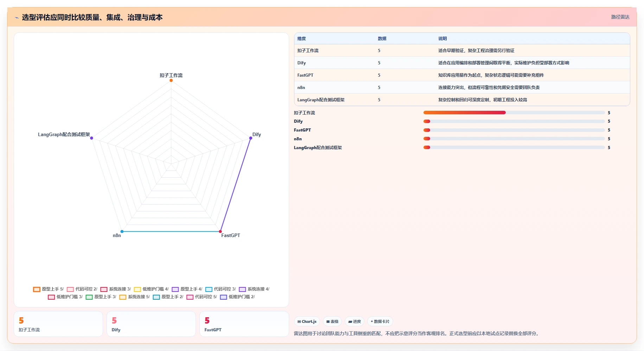This screenshot has height=351, width=644.
Task: Open the FastGPT score card
Action: 244,324
